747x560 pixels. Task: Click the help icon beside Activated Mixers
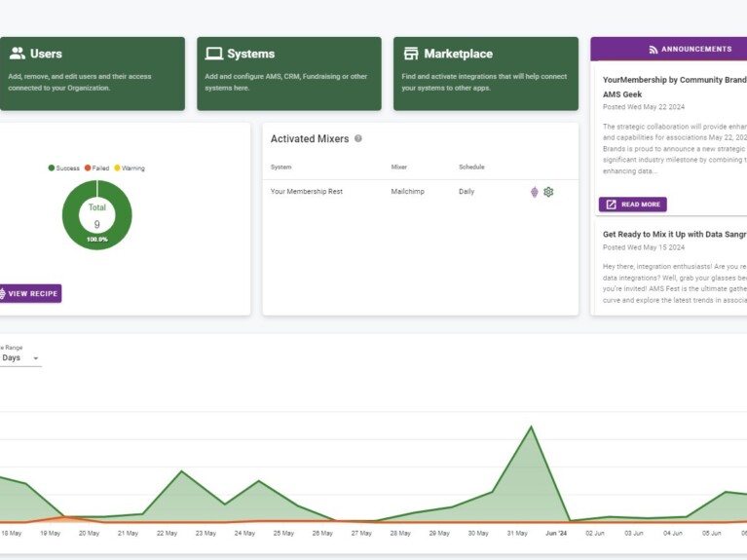[x=358, y=139]
